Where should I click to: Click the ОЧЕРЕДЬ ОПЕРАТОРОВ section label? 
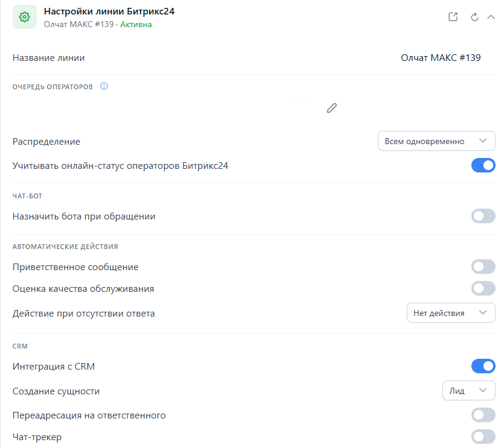[53, 87]
